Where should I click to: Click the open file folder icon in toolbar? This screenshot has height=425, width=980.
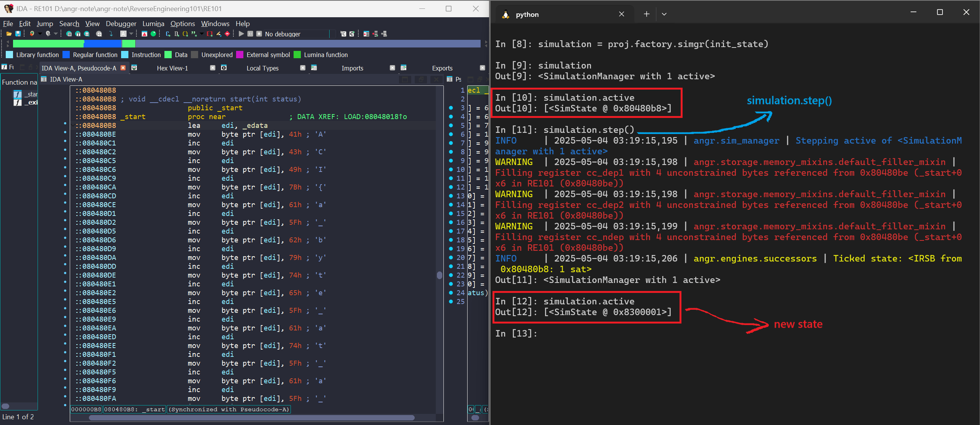[9, 34]
